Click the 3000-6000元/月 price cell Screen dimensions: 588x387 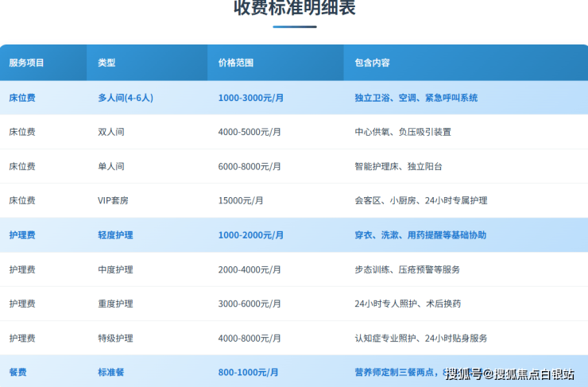(x=250, y=304)
